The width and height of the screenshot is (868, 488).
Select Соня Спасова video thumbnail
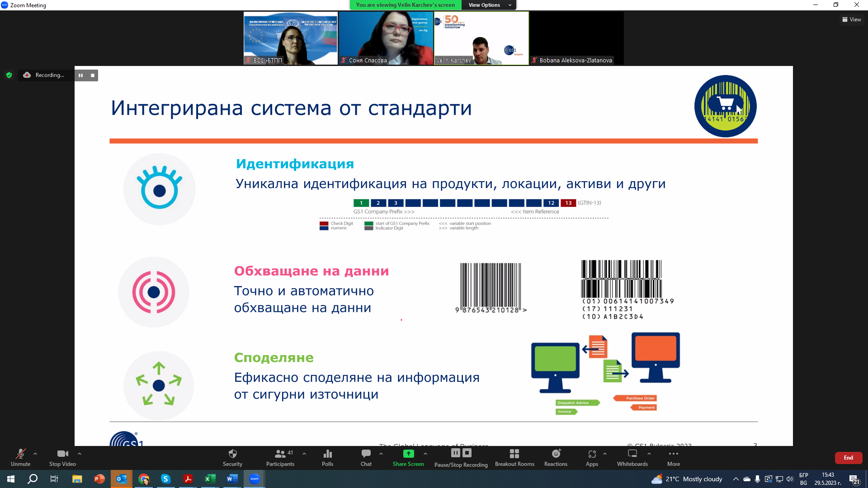tap(386, 38)
